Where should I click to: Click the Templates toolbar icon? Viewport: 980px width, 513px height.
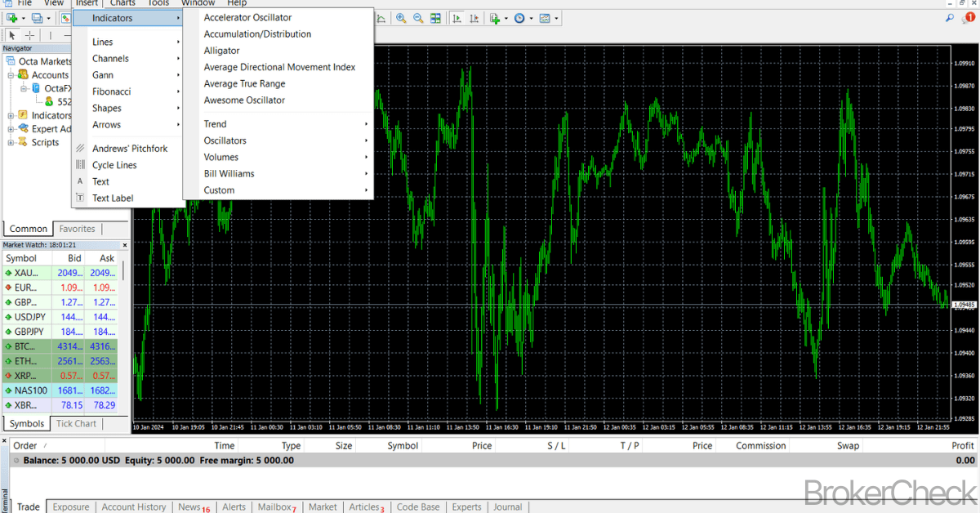tap(545, 18)
